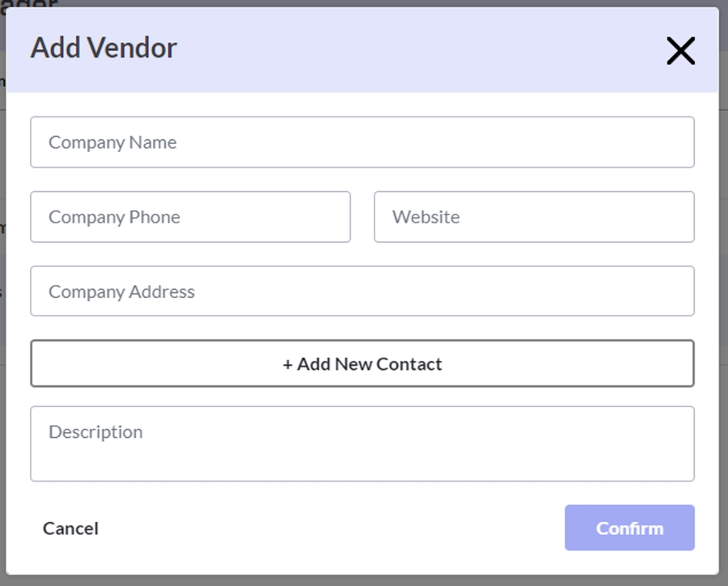This screenshot has height=586, width=728.
Task: Dismiss dialog with the Cancel link
Action: click(x=70, y=529)
